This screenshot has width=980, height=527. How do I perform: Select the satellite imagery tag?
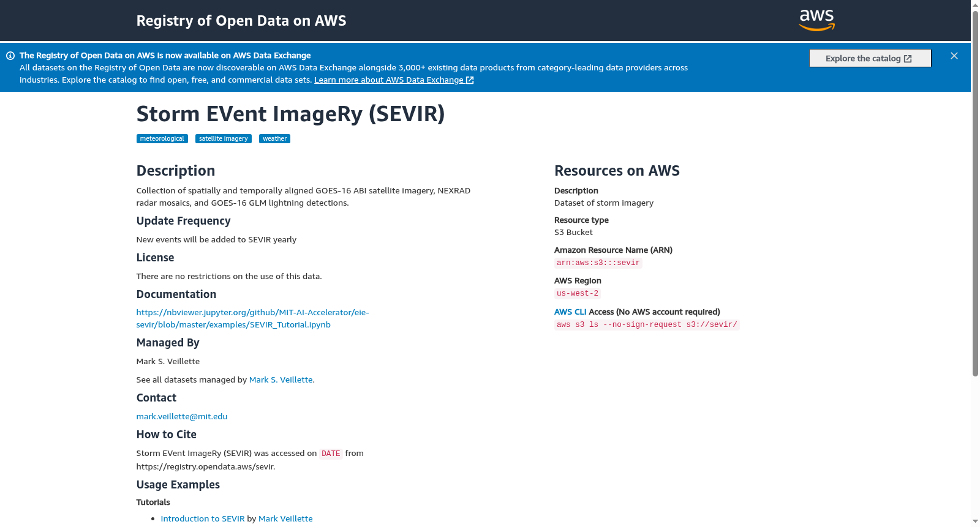pos(224,139)
